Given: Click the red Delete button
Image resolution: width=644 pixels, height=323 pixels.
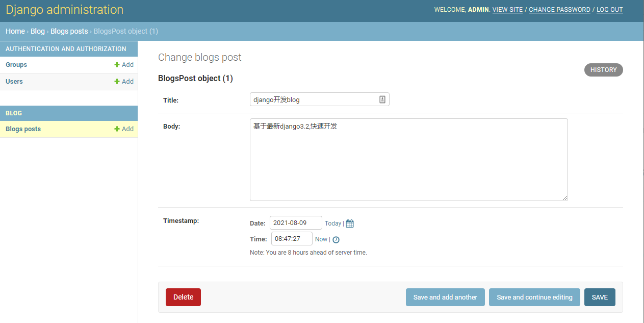Looking at the screenshot, I should tap(183, 297).
